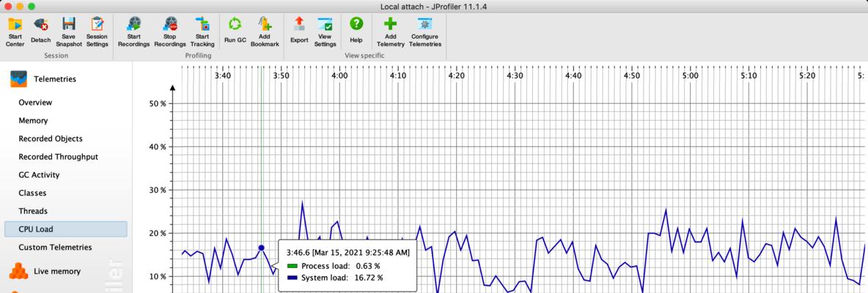
Task: Click the Process load green swatch
Action: pos(292,266)
